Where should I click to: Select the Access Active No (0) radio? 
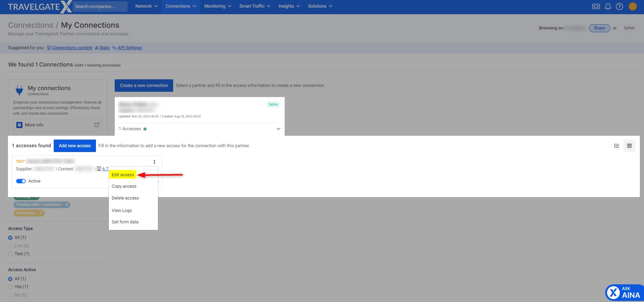(x=10, y=295)
